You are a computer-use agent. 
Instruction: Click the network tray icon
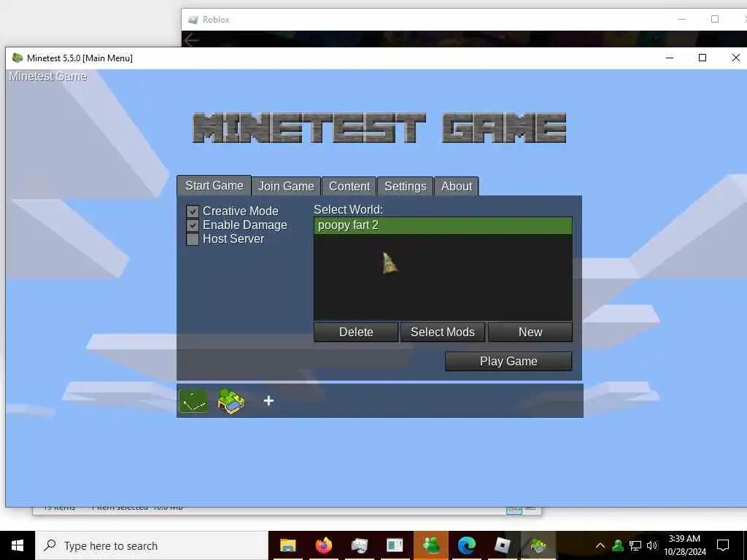click(x=635, y=545)
